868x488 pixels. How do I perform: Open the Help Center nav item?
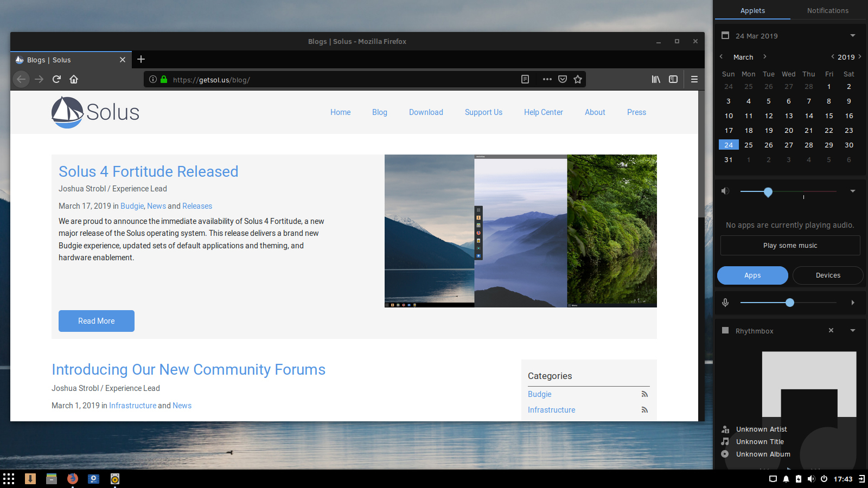pos(544,112)
